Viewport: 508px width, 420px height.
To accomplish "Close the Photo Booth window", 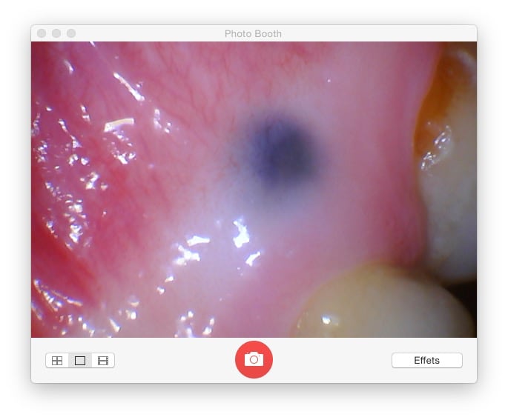I will 42,33.
